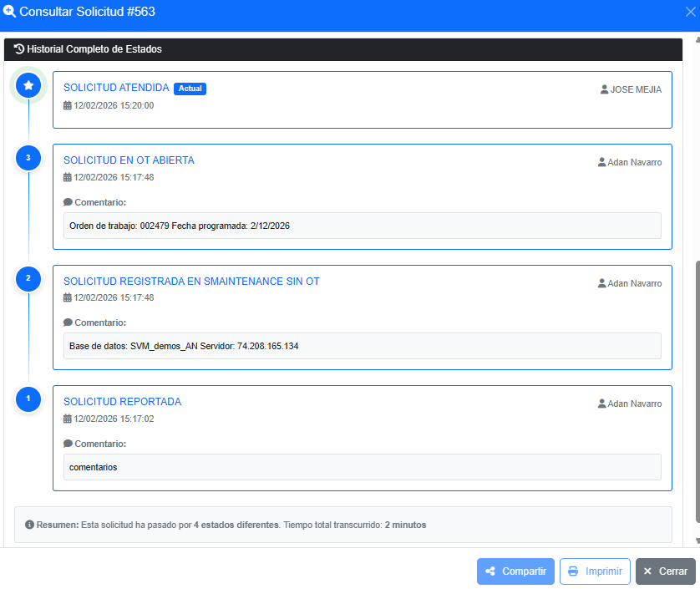Click the magnifier icon beside Consultar Solicitud
Screen dimensions: 700x589
[x=9, y=11]
